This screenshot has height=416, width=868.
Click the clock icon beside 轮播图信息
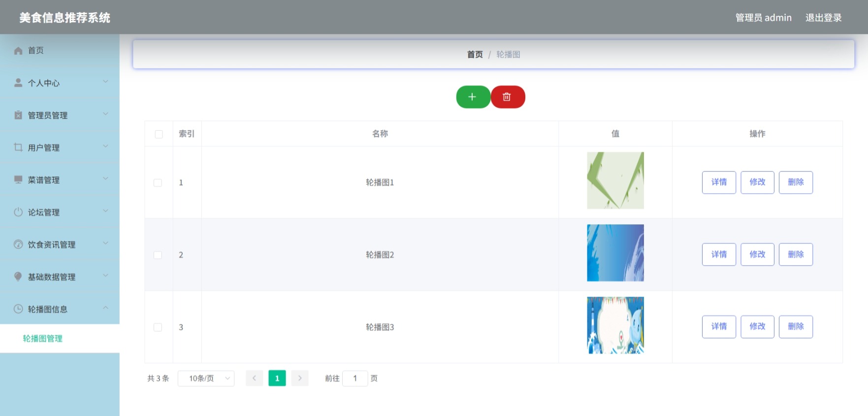[18, 309]
